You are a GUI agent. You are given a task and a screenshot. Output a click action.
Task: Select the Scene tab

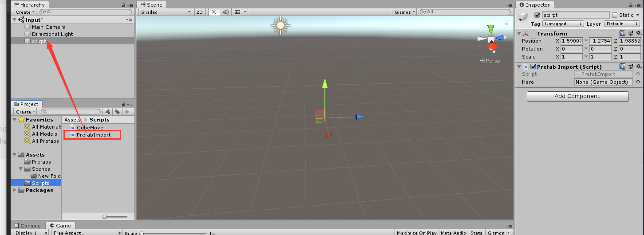click(151, 5)
